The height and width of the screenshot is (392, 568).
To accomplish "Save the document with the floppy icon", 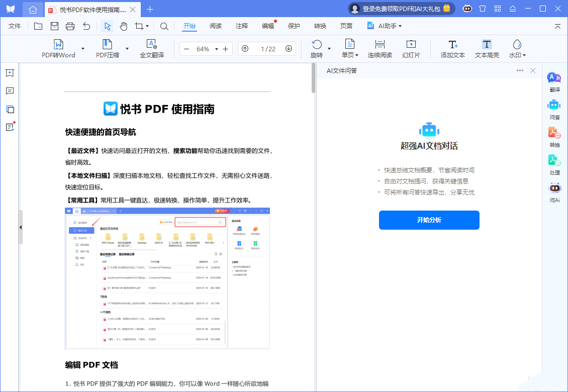I will coord(54,26).
